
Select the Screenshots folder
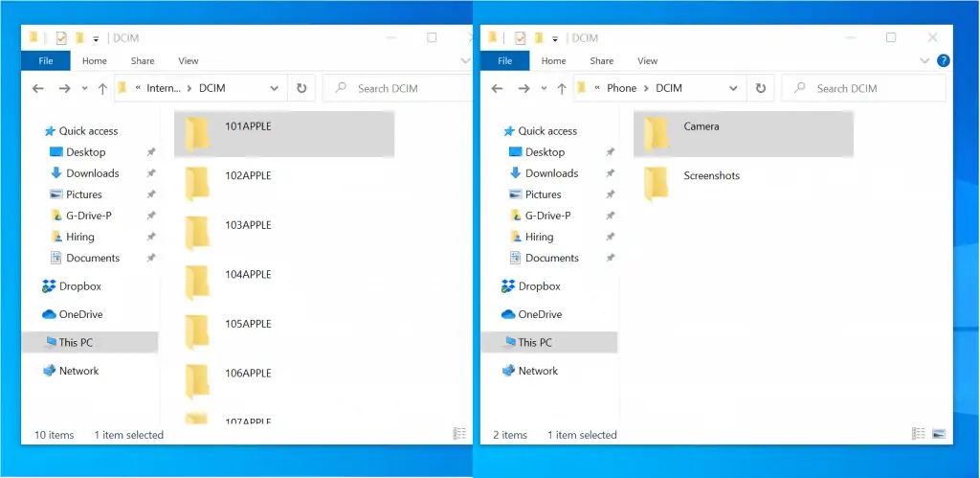743,183
